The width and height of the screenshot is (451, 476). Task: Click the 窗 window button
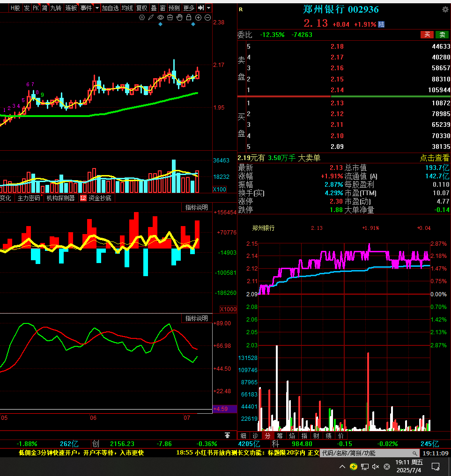pyautogui.click(x=163, y=8)
